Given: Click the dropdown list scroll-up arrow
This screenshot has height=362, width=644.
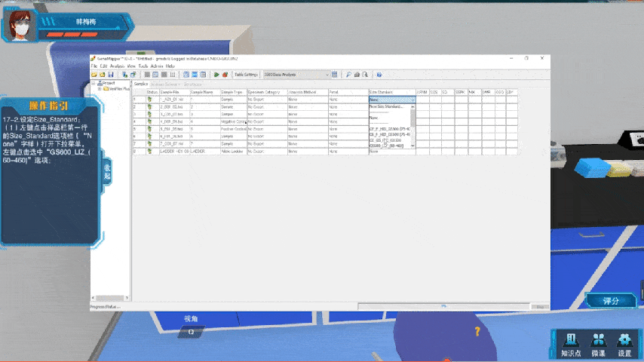Looking at the screenshot, I should [412, 107].
